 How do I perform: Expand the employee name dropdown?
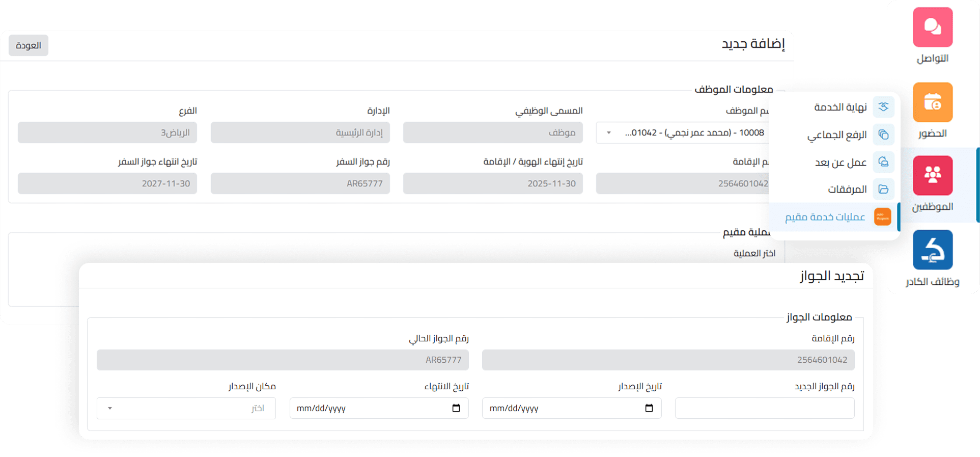[608, 133]
